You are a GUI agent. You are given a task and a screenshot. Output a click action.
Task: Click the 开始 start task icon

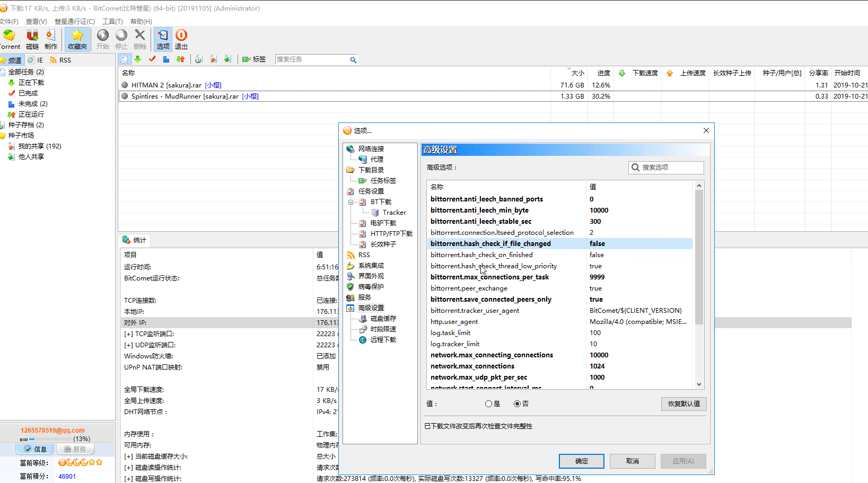[103, 40]
